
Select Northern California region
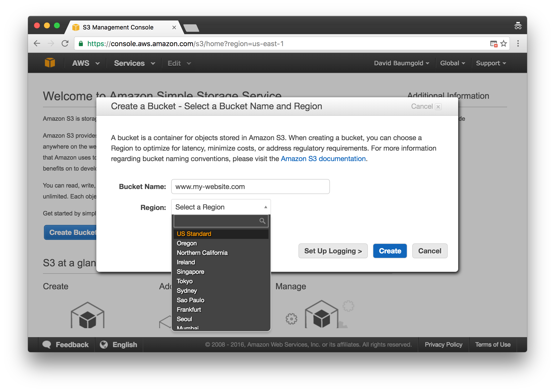[221, 253]
